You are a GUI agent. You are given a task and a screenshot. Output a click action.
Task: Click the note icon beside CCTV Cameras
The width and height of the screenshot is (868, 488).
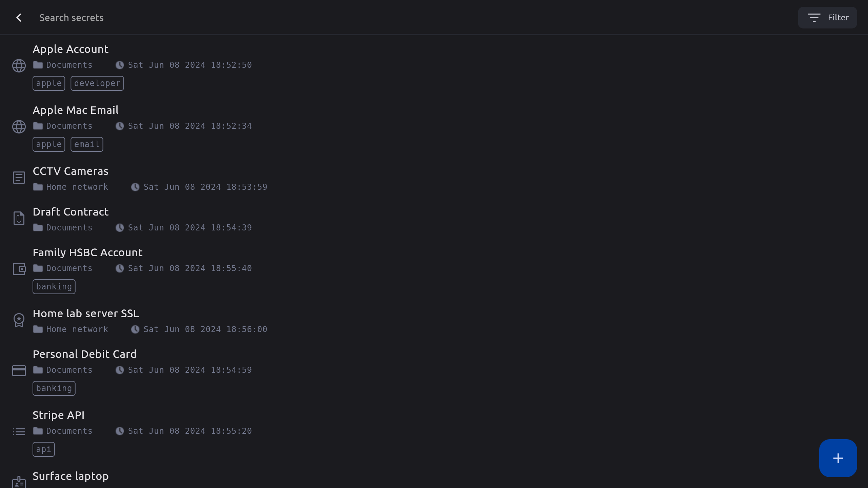tap(19, 177)
